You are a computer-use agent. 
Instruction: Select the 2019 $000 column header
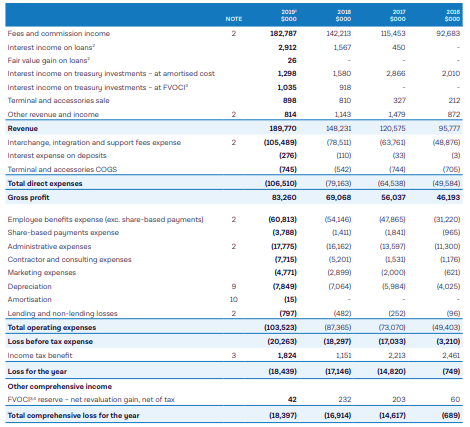(x=289, y=15)
